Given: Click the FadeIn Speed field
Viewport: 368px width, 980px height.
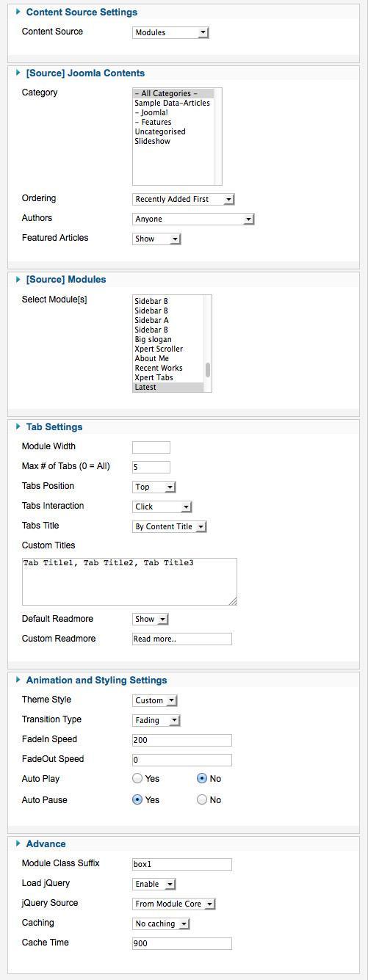Looking at the screenshot, I should 182,740.
